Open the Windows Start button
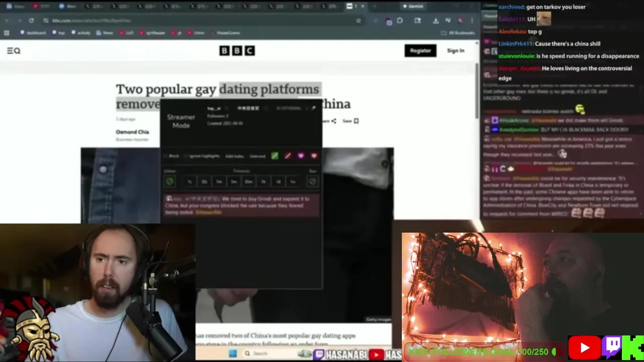 pyautogui.click(x=232, y=353)
